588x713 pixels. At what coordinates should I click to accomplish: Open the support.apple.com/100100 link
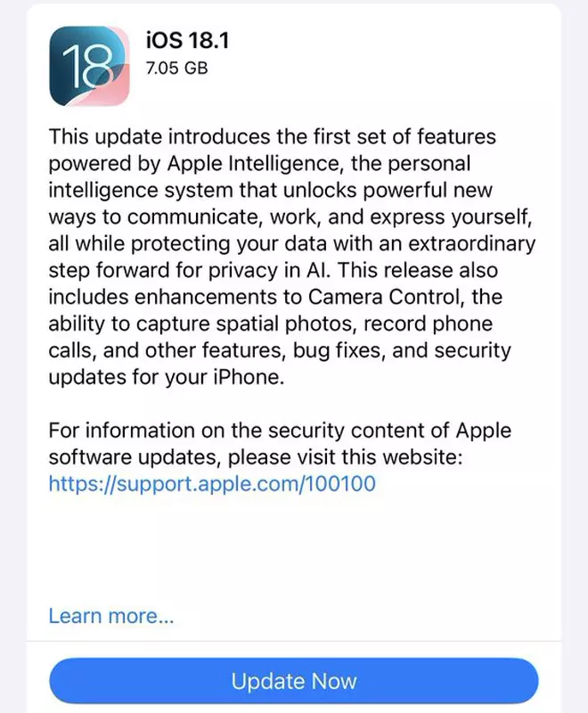(212, 483)
